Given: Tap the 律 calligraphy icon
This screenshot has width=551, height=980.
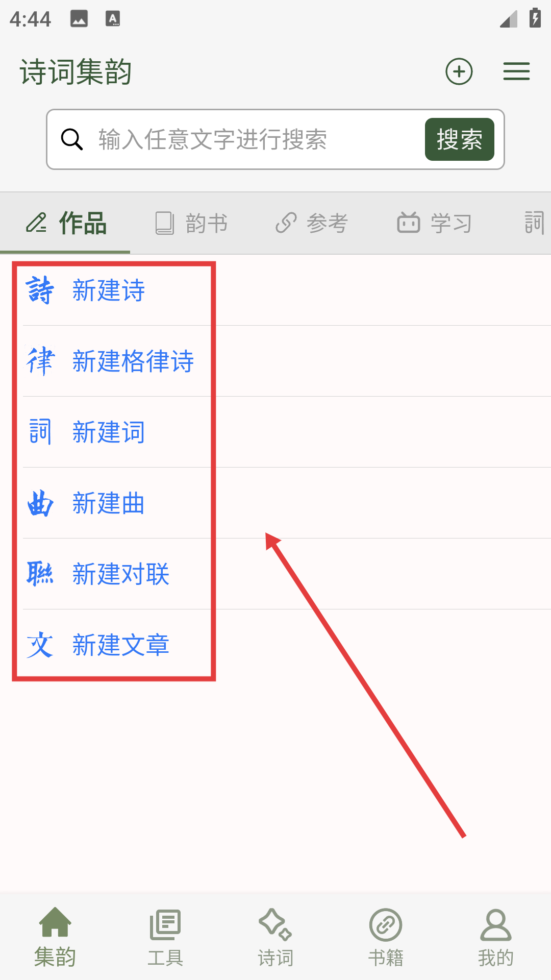Looking at the screenshot, I should [40, 361].
